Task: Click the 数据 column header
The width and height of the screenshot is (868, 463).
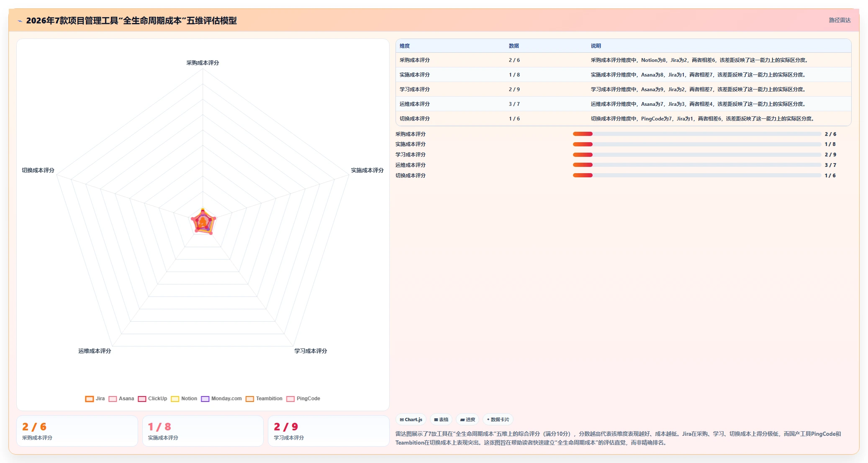Action: 514,46
